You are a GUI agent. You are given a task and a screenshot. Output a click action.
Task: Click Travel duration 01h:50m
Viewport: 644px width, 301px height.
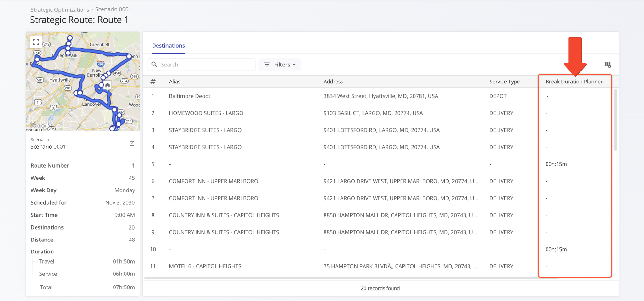pyautogui.click(x=124, y=261)
